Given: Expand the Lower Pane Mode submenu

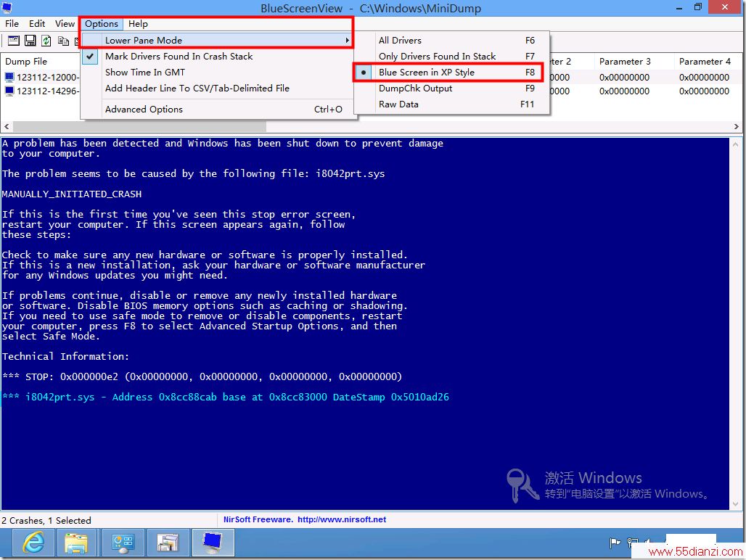Looking at the screenshot, I should [x=218, y=41].
